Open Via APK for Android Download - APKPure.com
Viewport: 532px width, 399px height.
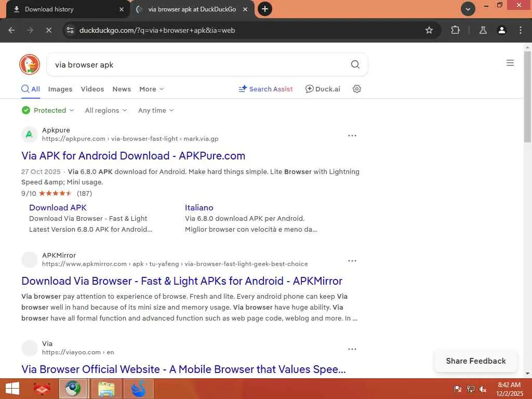(133, 156)
